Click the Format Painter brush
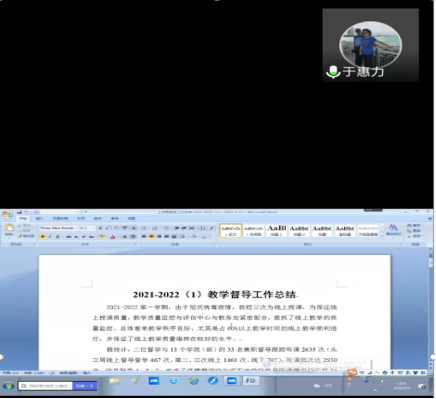 26,236
